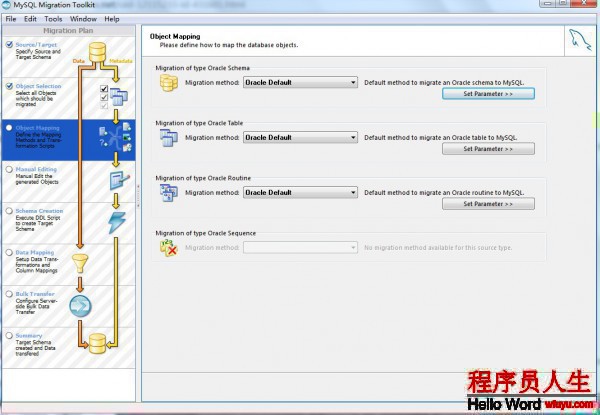
Task: Click the Summary step link
Action: pyautogui.click(x=29, y=335)
